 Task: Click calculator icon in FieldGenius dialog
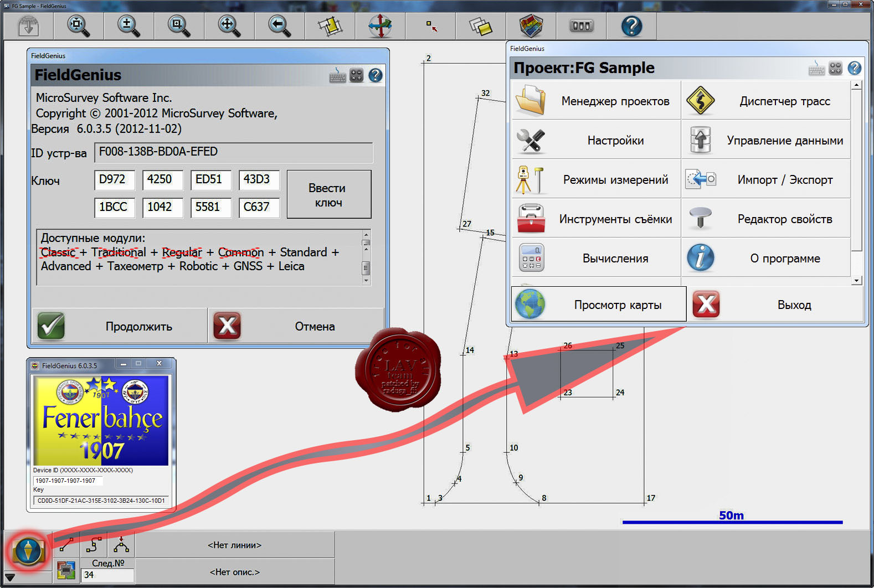[357, 75]
